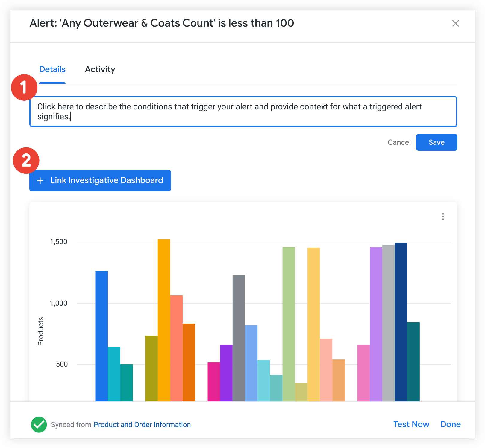
Task: Select the tall orange bar in chart
Action: tap(164, 320)
